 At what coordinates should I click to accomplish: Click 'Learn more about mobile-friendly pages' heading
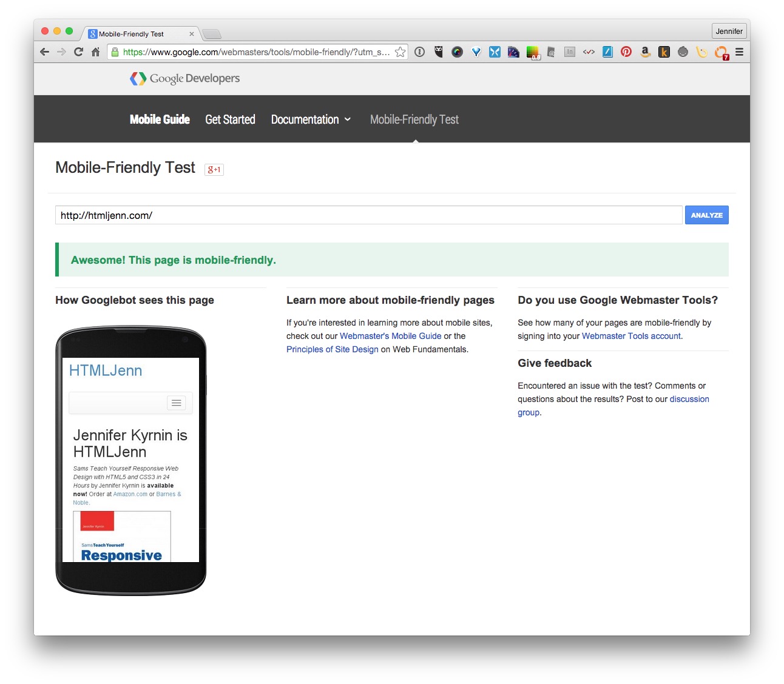[x=390, y=300]
